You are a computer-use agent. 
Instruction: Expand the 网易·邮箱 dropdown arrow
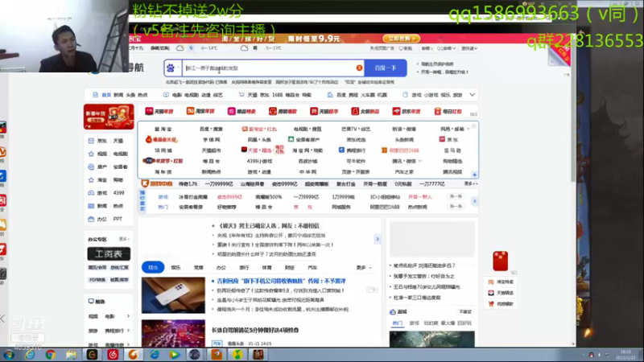[x=469, y=129]
